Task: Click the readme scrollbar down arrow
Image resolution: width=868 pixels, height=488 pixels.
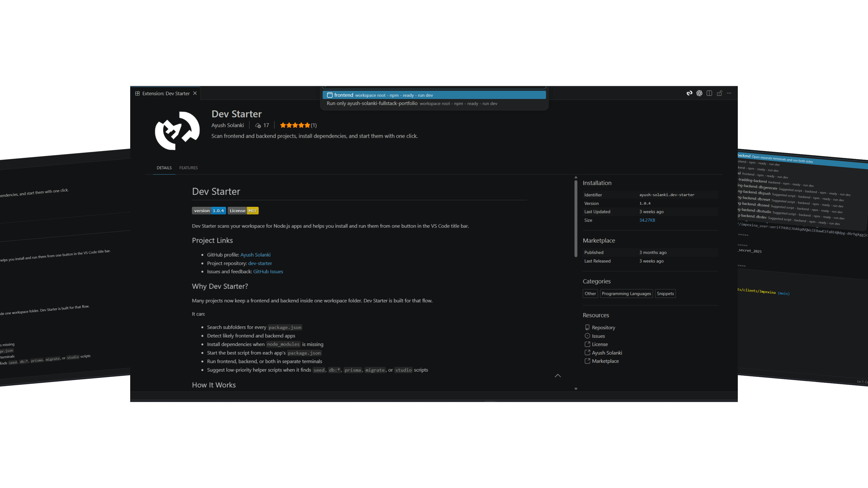Action: (x=576, y=389)
